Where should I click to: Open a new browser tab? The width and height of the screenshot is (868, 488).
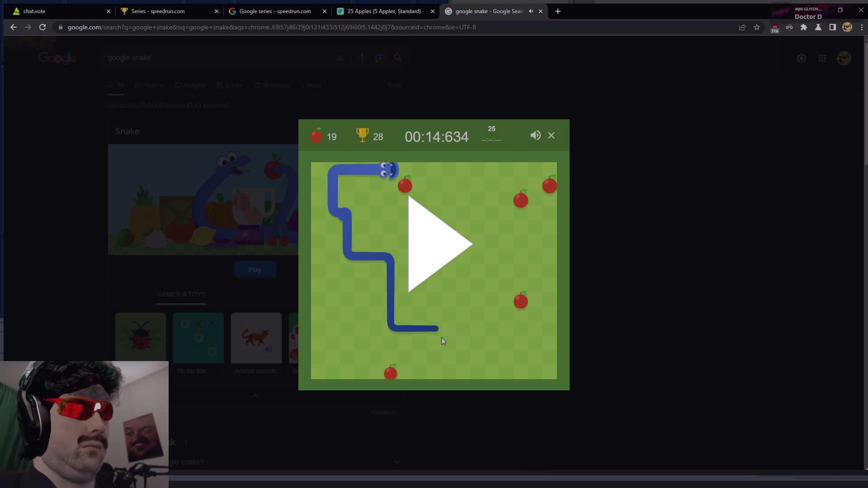[x=558, y=11]
